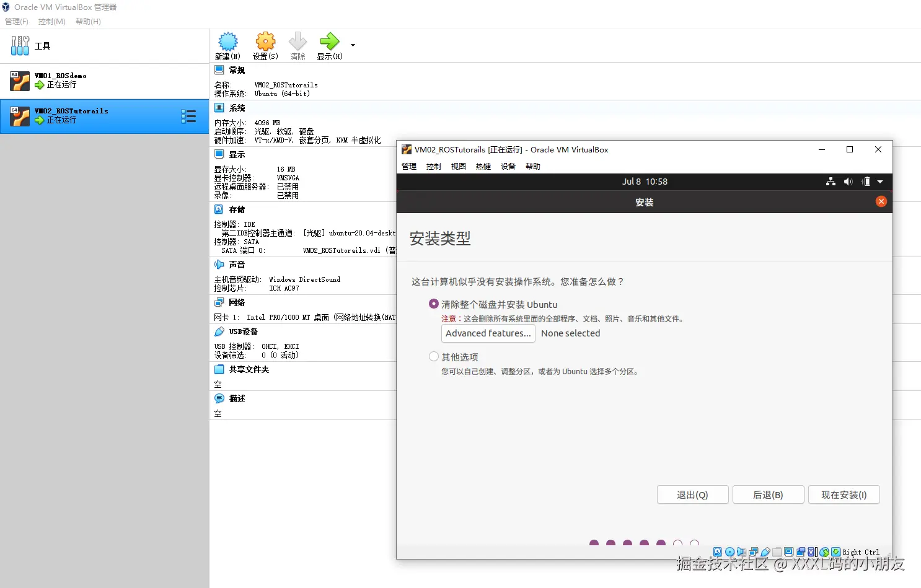Click audio icon in VM status bar

pos(741,551)
